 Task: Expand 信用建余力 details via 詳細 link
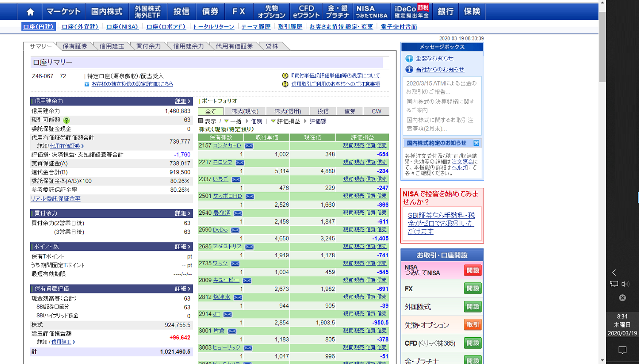coord(182,101)
